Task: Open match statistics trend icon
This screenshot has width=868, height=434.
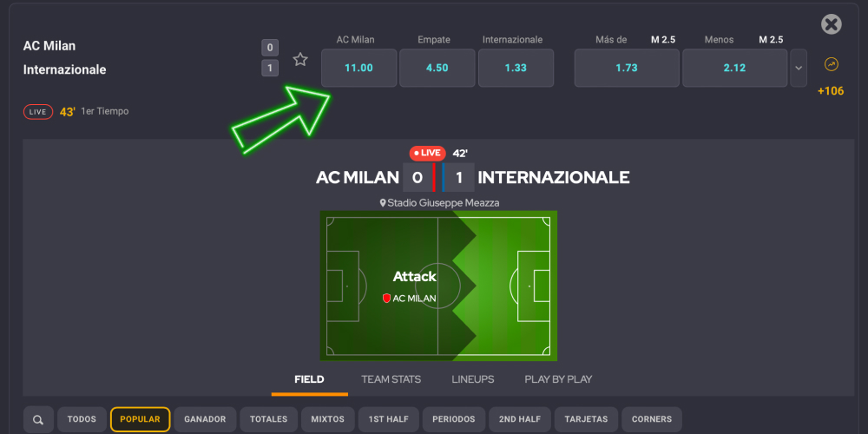Action: point(831,64)
